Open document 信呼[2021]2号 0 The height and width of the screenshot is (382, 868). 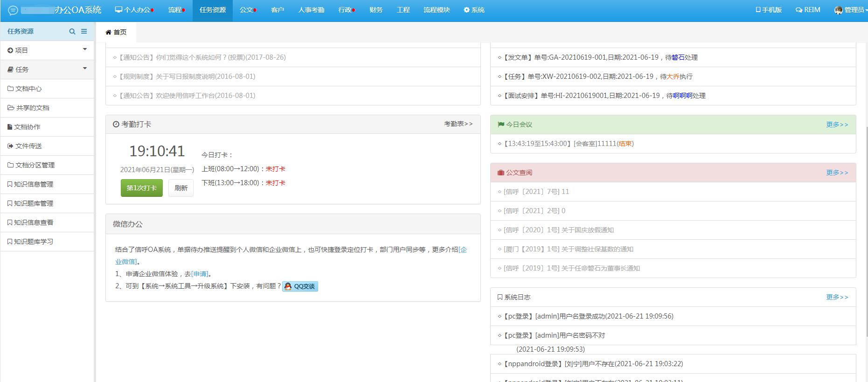tap(673, 211)
